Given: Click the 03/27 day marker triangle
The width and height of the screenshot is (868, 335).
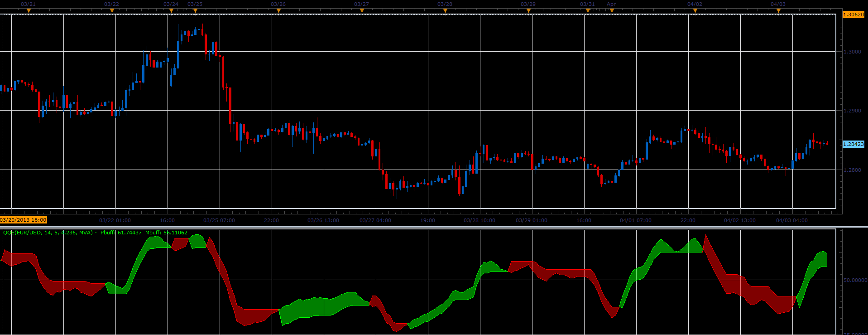Looking at the screenshot, I should pyautogui.click(x=362, y=11).
